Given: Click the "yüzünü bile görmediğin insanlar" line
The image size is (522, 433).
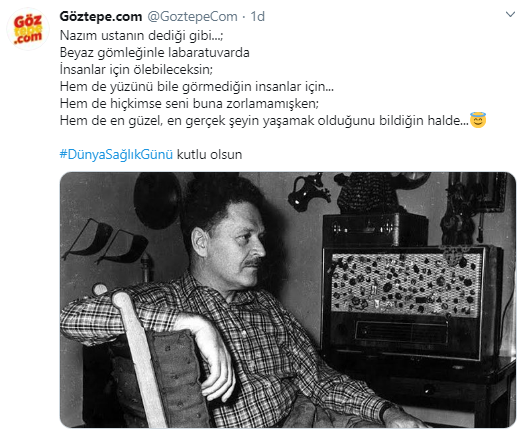Looking at the screenshot, I should (x=197, y=86).
